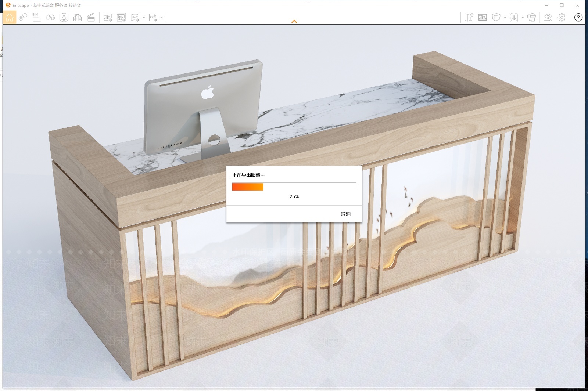Open visual settings eye icon

tap(548, 17)
